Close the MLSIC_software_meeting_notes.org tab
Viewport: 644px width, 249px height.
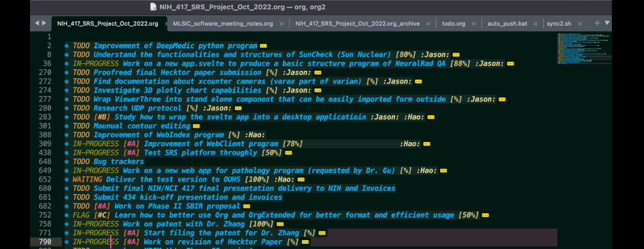click(282, 24)
